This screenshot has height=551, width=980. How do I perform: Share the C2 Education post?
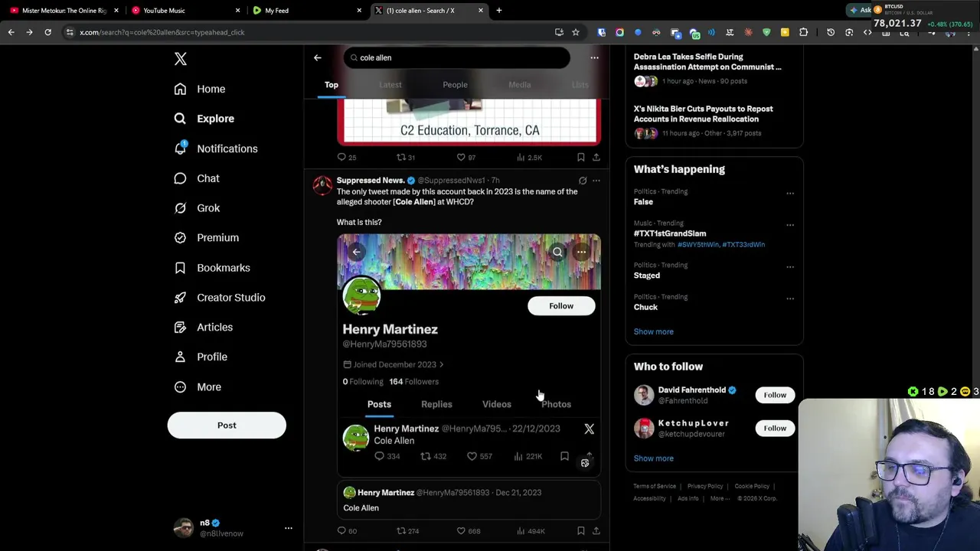[596, 157]
